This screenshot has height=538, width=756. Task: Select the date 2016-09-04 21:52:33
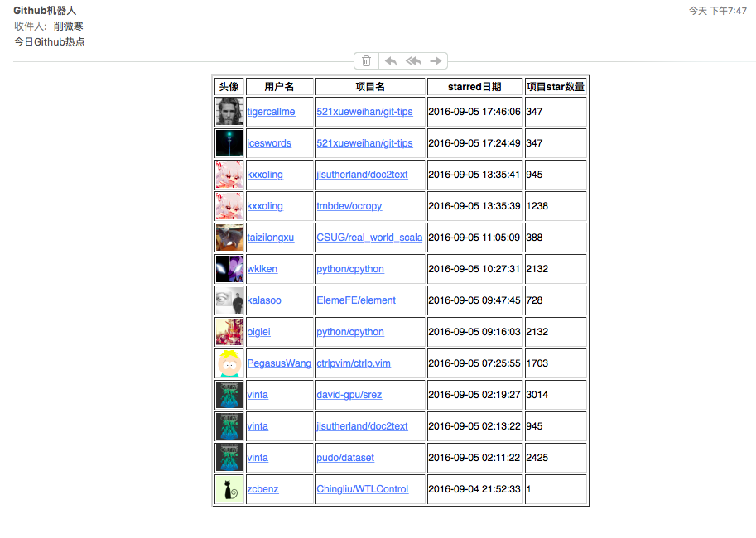click(x=474, y=489)
